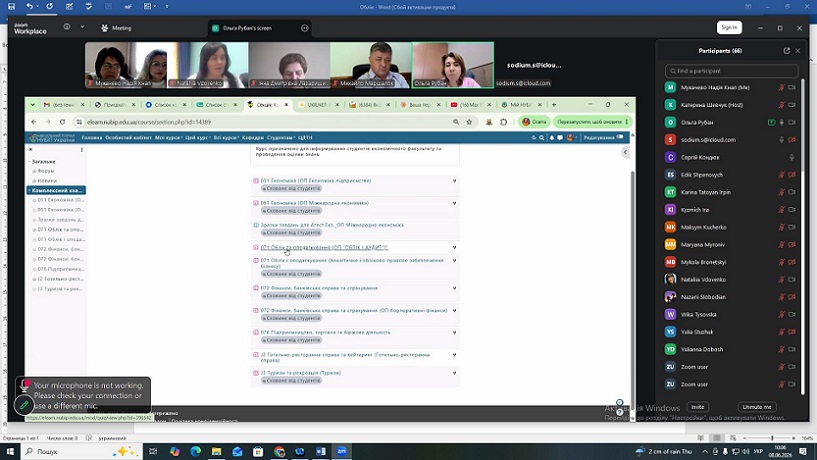Click the right-side block drawer arrow
The image size is (817, 460).
pos(625,152)
